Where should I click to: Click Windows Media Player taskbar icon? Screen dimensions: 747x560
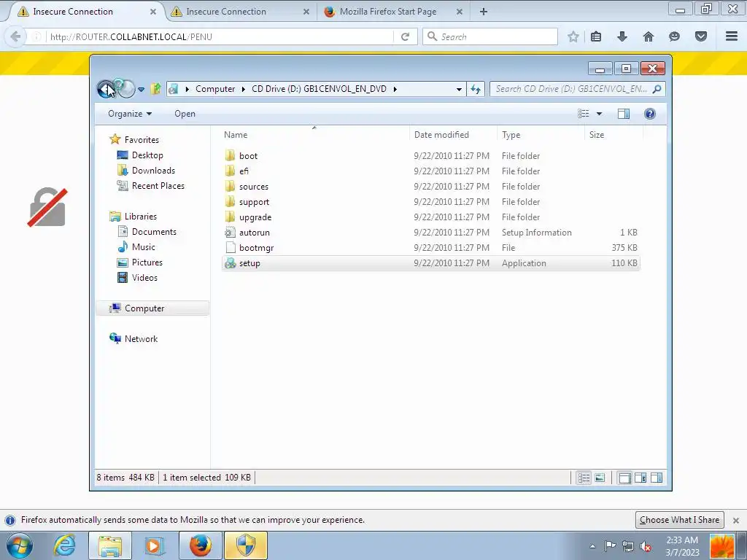tap(153, 545)
